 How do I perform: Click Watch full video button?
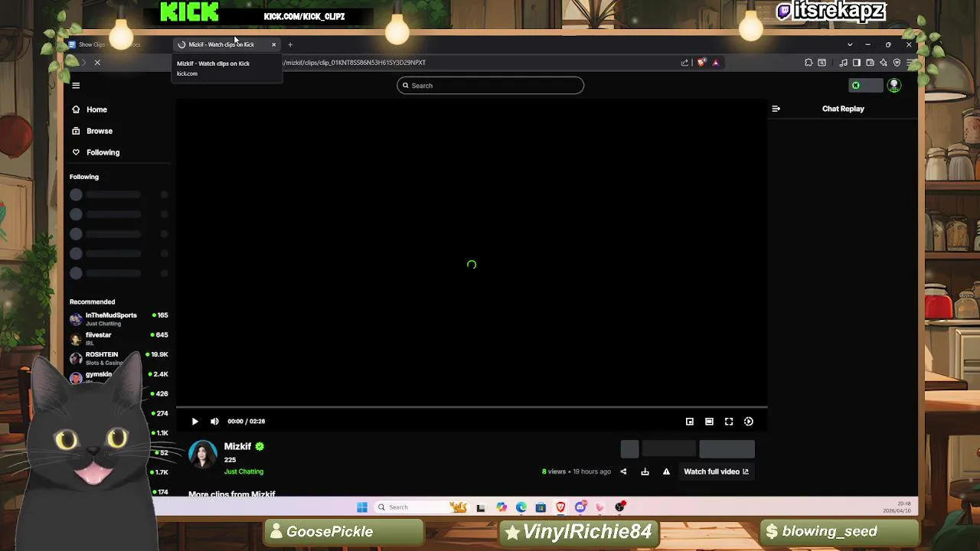click(x=716, y=471)
